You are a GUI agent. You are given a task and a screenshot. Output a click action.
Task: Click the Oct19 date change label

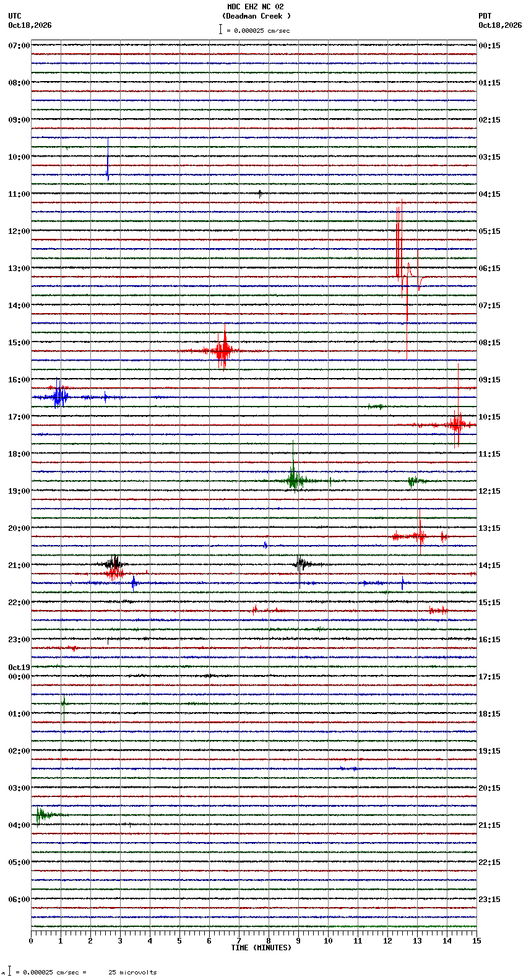click(x=19, y=668)
